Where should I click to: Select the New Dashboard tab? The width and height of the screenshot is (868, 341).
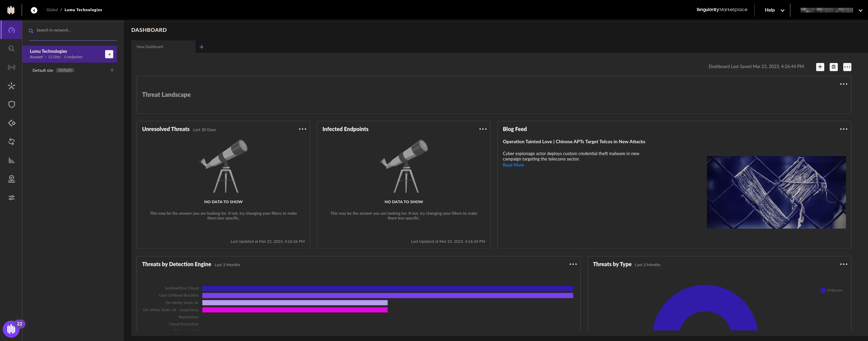coord(150,47)
